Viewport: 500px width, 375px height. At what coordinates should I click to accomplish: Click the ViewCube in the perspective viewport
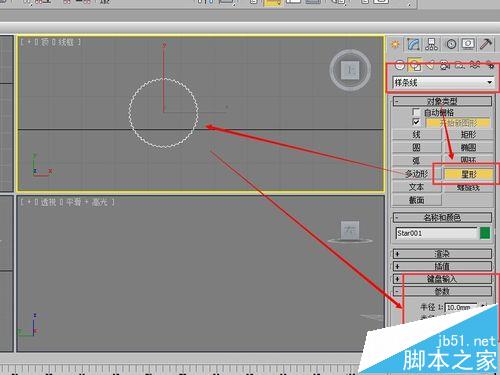point(350,231)
